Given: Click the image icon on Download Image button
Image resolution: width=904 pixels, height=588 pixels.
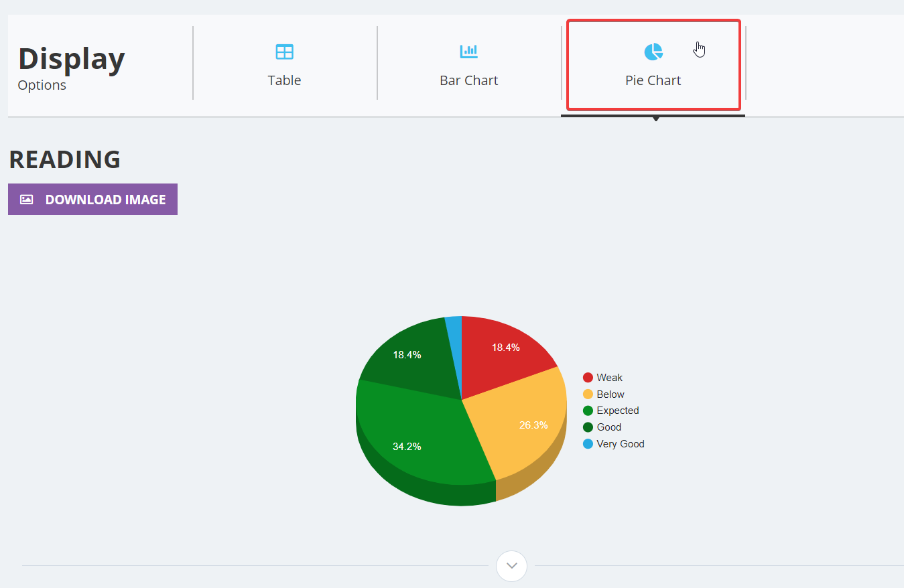Looking at the screenshot, I should click(27, 200).
